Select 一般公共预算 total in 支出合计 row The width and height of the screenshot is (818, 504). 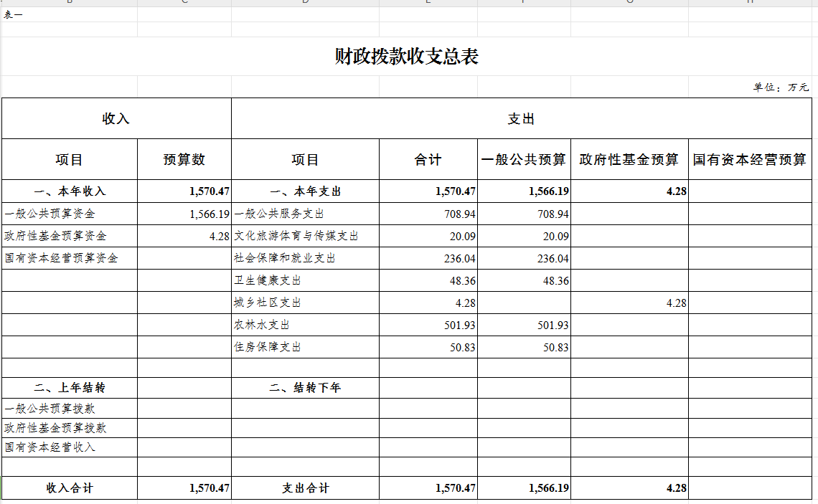[x=525, y=488]
